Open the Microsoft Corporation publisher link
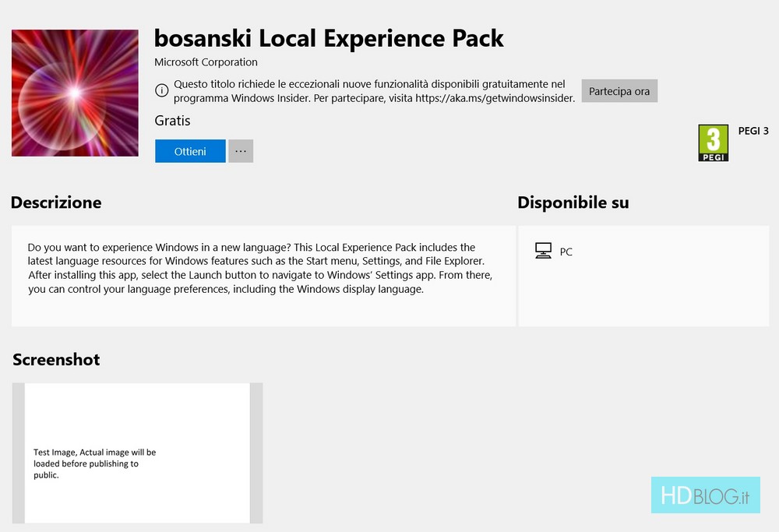The width and height of the screenshot is (779, 532). [206, 62]
